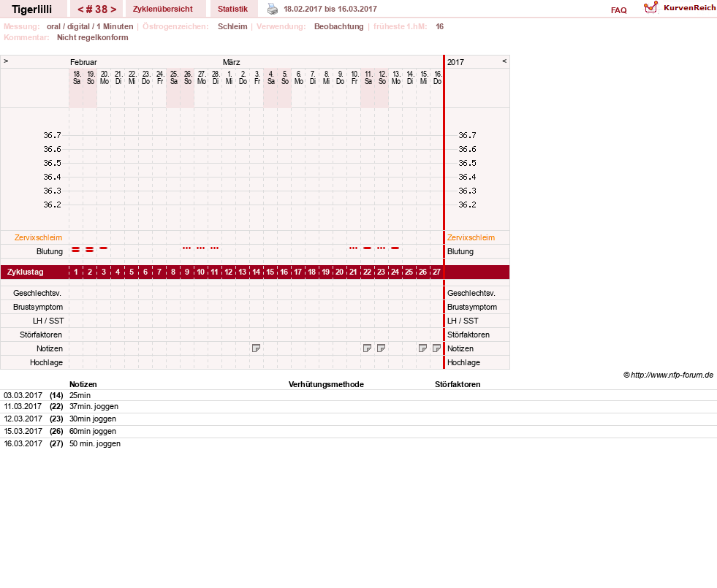Click heavy bleeding mark on cycle day 1
Viewport: 717px width, 588px height.
point(76,250)
